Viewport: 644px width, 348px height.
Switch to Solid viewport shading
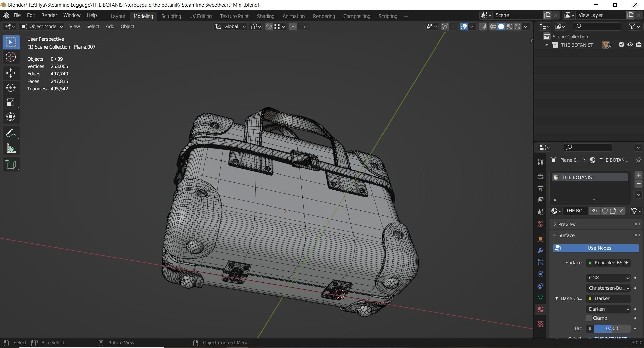pyautogui.click(x=501, y=27)
